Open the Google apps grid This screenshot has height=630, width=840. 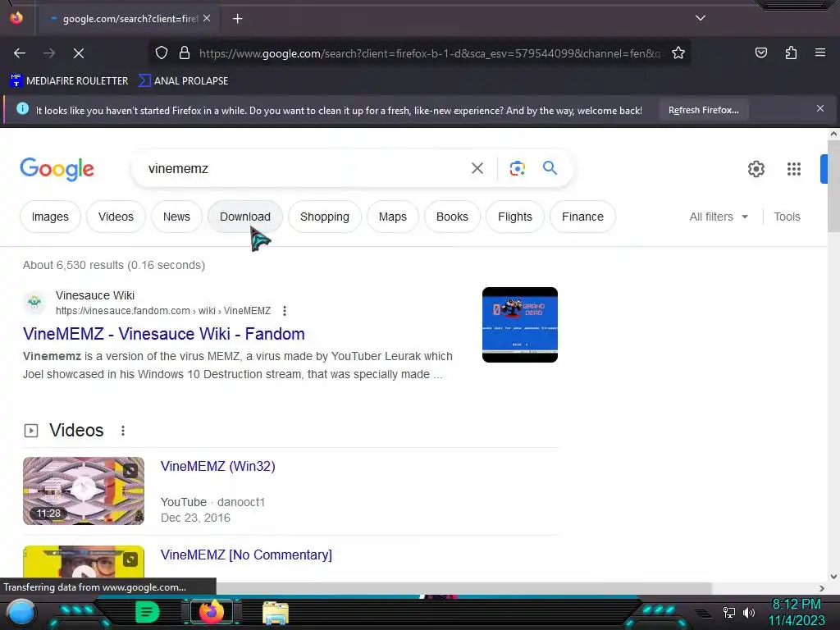794,169
